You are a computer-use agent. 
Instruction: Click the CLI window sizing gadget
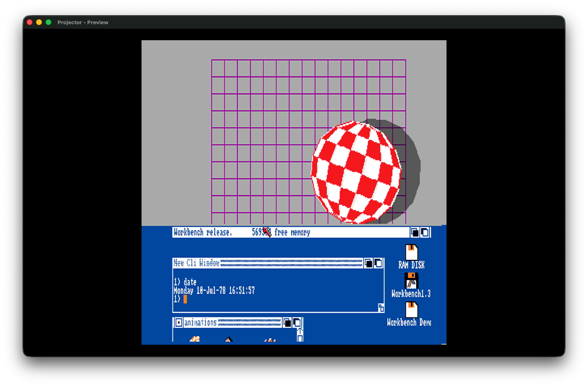[x=381, y=308]
